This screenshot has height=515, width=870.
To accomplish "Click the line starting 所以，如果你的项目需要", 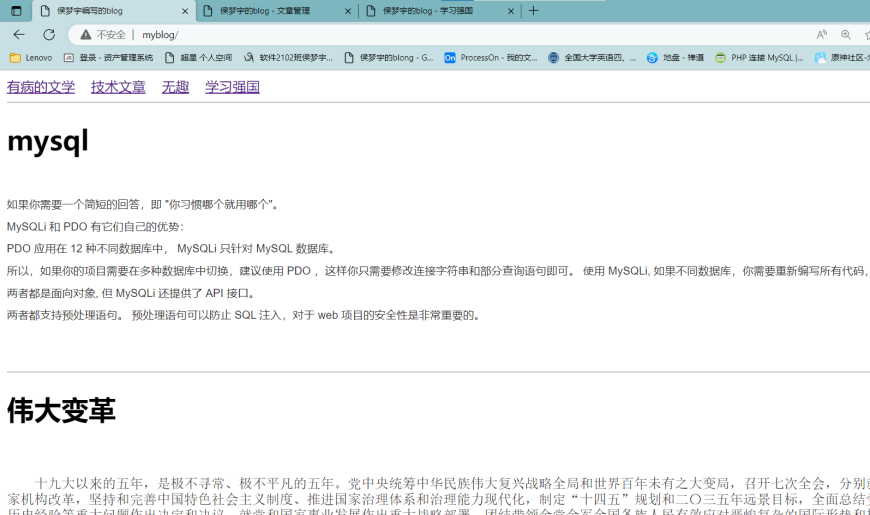I will 438,271.
